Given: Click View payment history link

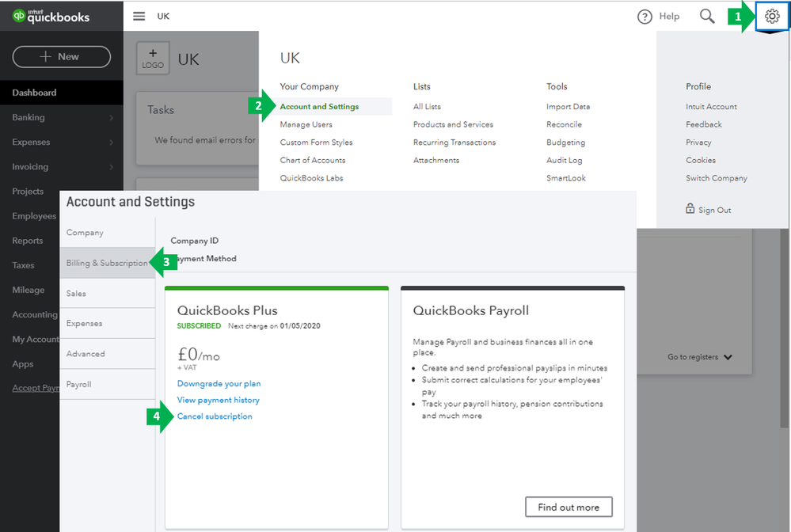Looking at the screenshot, I should [219, 400].
